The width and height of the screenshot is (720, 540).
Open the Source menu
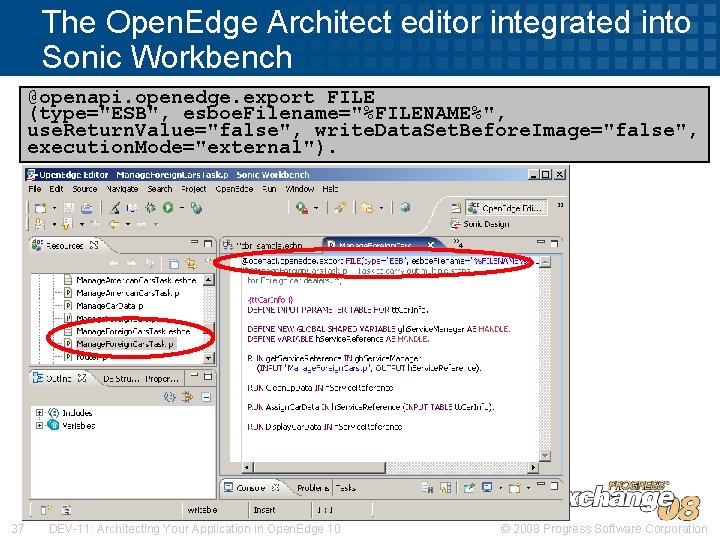84,189
